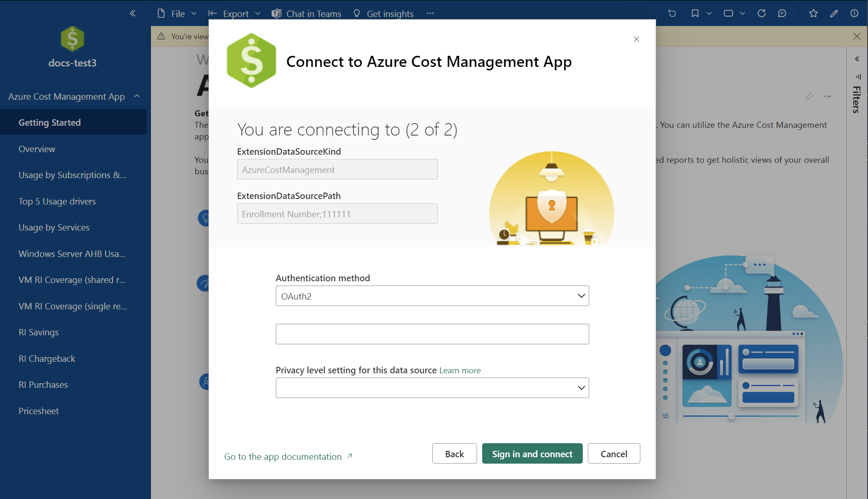Screen dimensions: 868x499
Task: Select the RI Chargeback page
Action: point(47,359)
